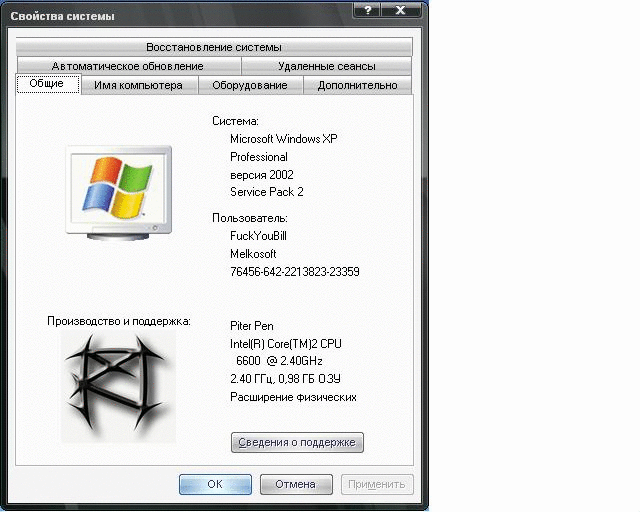
Task: Click the 6600 @ 2.40GHz text
Action: (x=279, y=361)
